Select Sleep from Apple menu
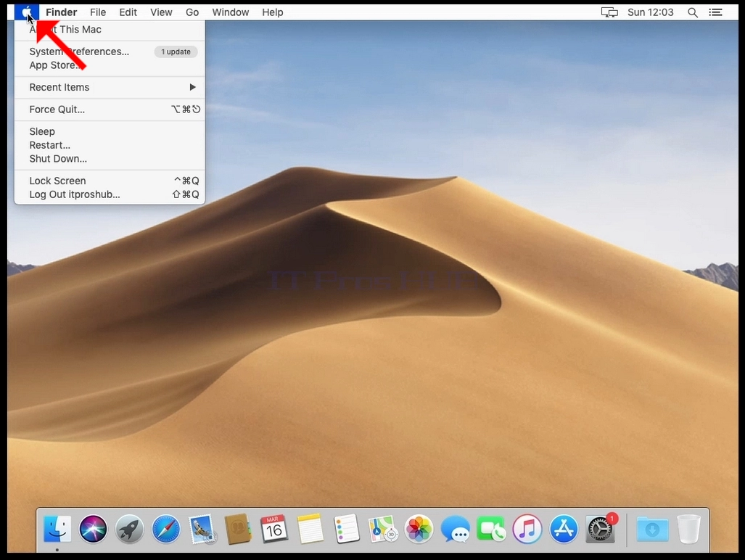 click(x=110, y=131)
